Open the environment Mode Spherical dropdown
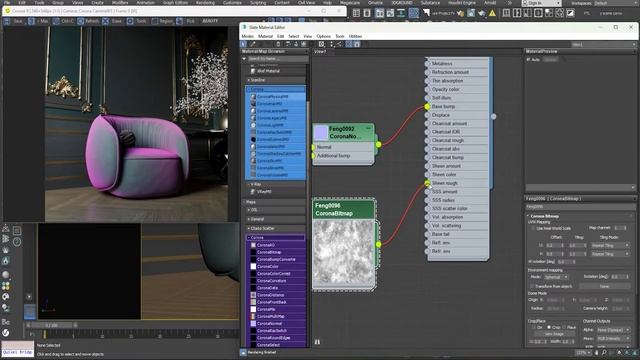The width and height of the screenshot is (640, 360). [x=556, y=277]
